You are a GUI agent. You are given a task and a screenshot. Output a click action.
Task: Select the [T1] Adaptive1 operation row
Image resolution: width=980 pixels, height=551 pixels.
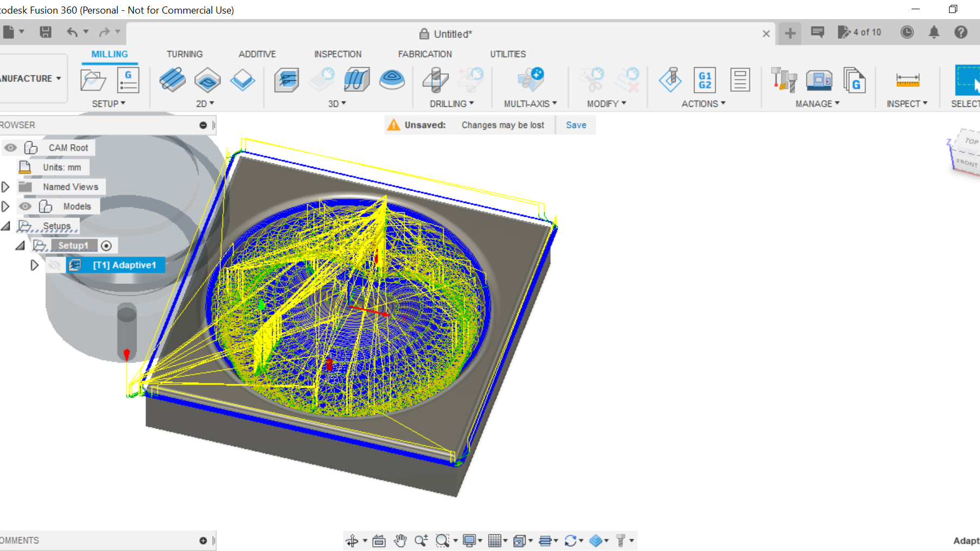[116, 265]
